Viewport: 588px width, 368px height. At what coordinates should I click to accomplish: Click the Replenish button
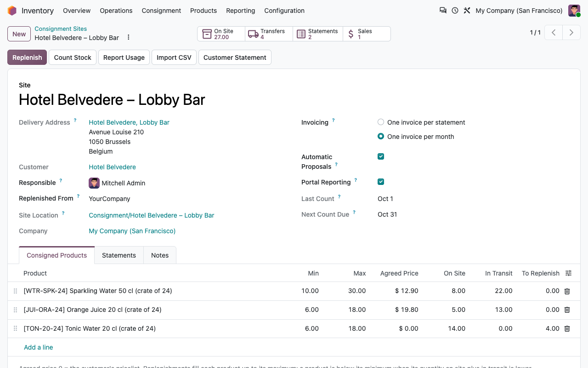point(27,57)
